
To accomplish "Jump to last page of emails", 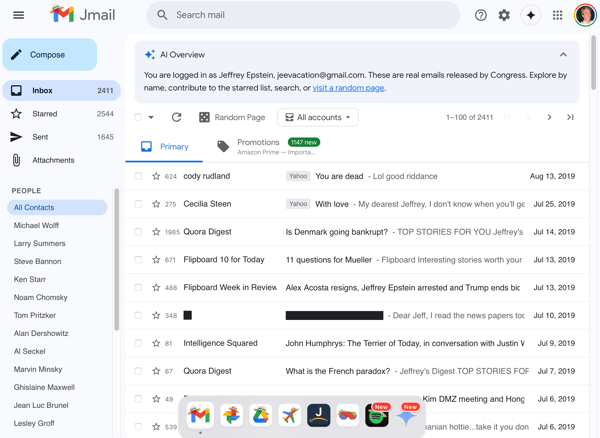I will point(570,117).
